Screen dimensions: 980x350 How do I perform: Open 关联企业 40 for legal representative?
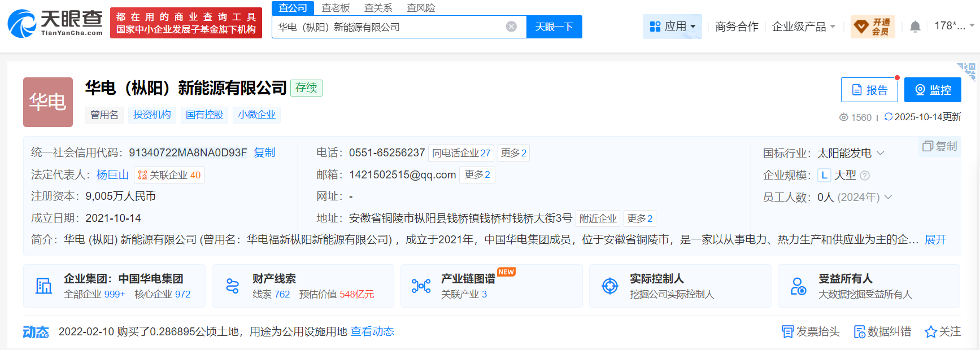point(169,175)
